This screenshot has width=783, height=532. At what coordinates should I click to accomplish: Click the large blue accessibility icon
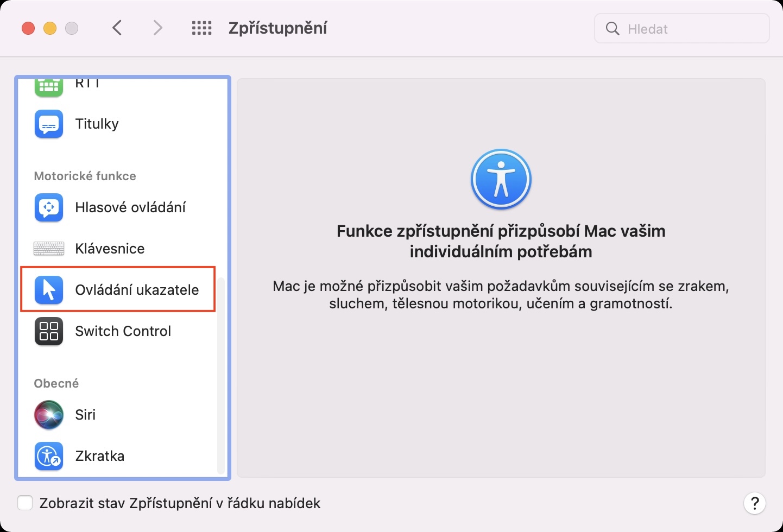point(501,180)
